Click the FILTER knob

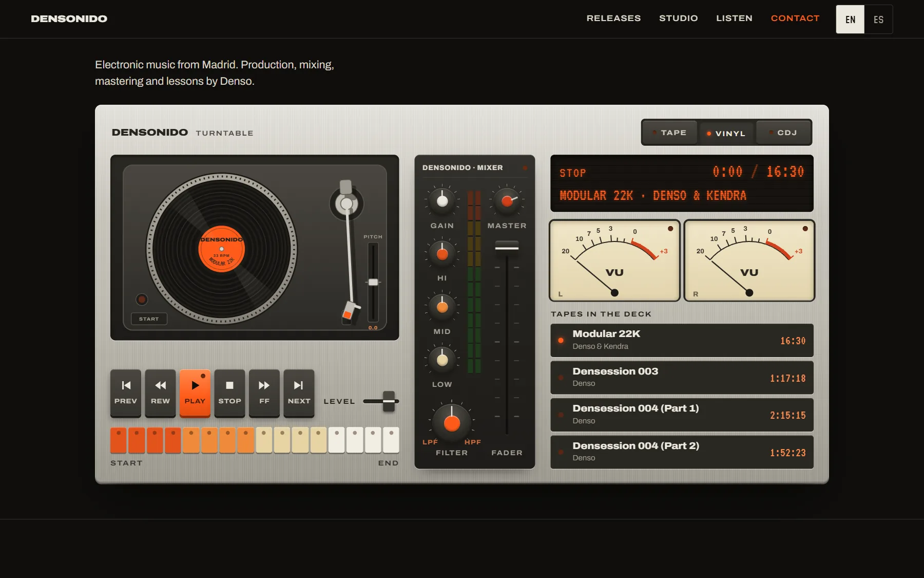tap(452, 423)
